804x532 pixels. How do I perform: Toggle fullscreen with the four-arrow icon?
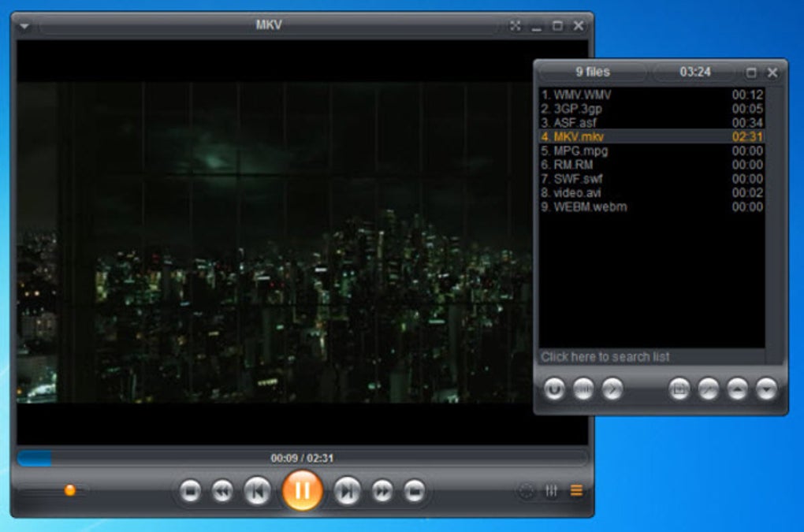click(516, 26)
